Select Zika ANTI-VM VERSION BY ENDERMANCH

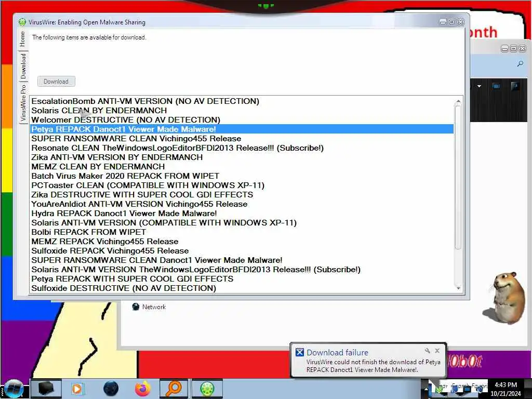point(242,157)
